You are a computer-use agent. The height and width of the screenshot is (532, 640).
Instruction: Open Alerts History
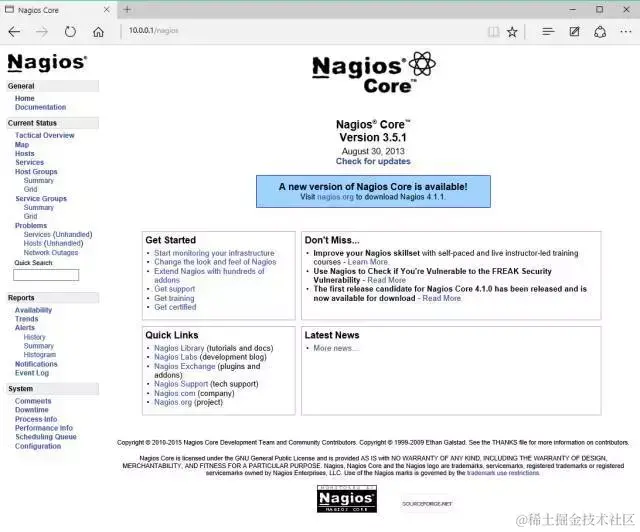(x=34, y=337)
